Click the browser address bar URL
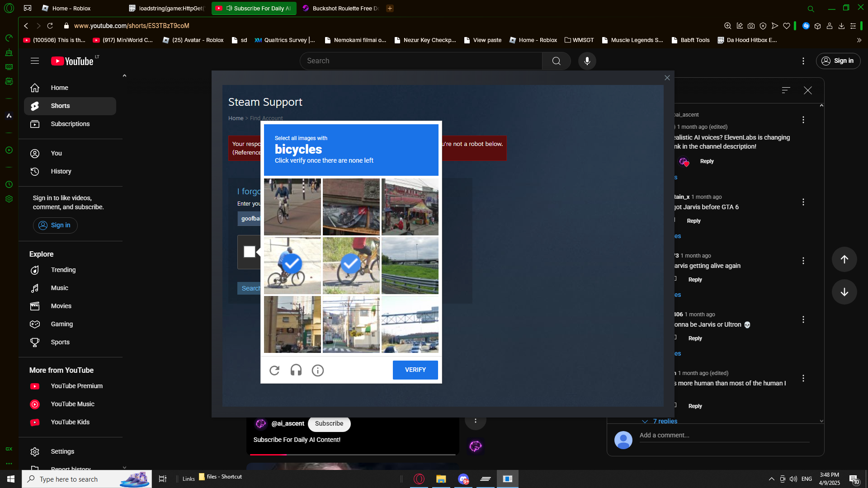 (x=132, y=26)
